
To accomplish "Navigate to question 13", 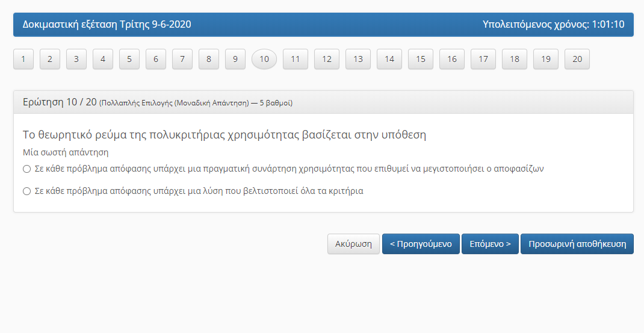I will [358, 59].
